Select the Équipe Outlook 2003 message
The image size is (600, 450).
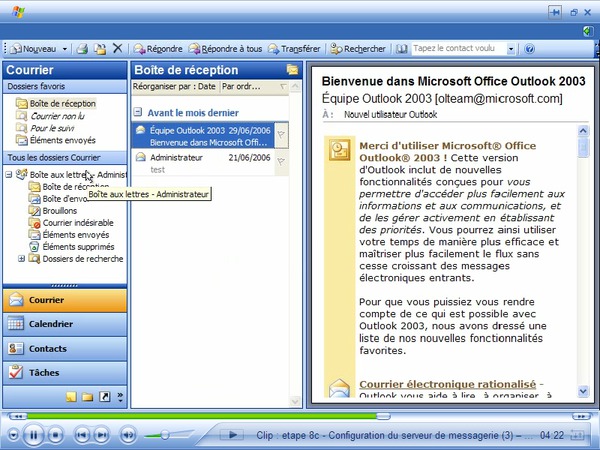point(203,135)
